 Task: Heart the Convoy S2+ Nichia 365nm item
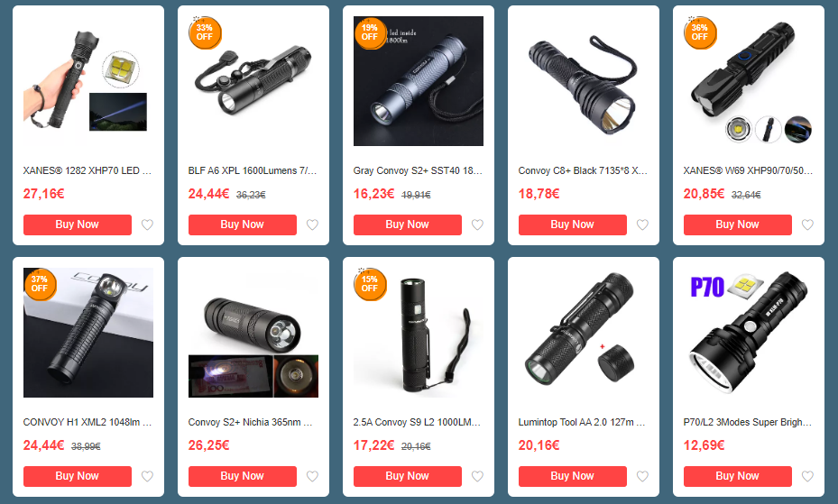coord(313,476)
